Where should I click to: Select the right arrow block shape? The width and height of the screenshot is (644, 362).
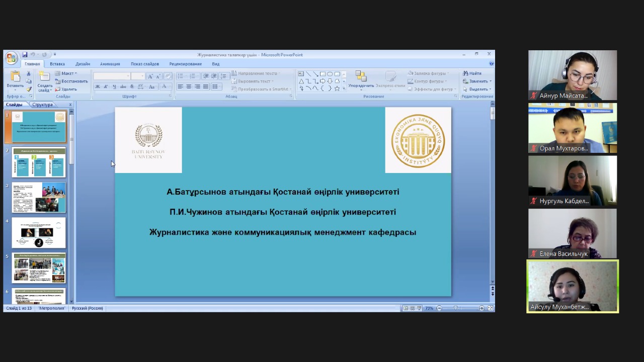point(323,81)
